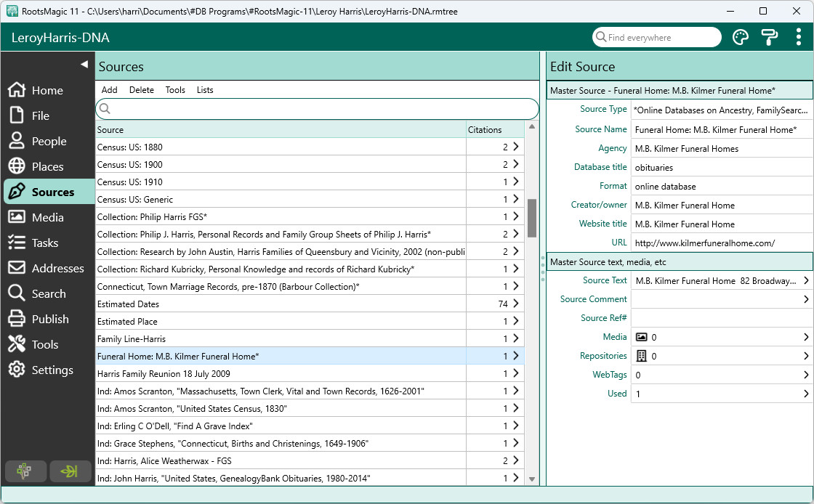
Task: Click the Creator/owner field label
Action: (599, 205)
